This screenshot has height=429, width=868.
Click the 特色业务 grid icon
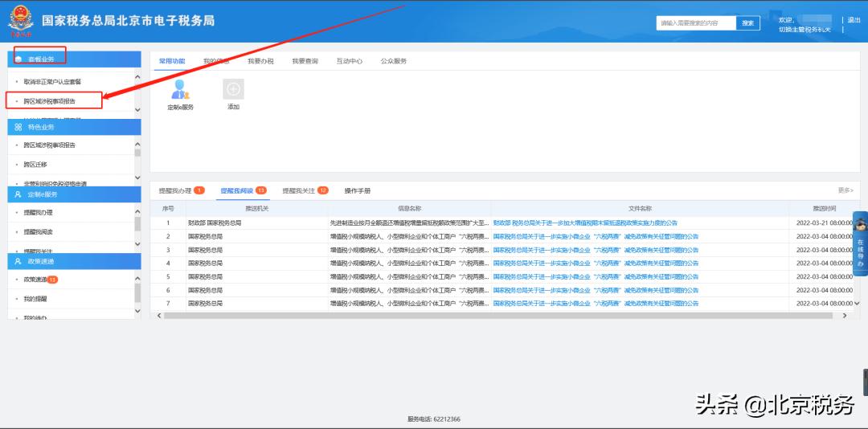pyautogui.click(x=18, y=127)
